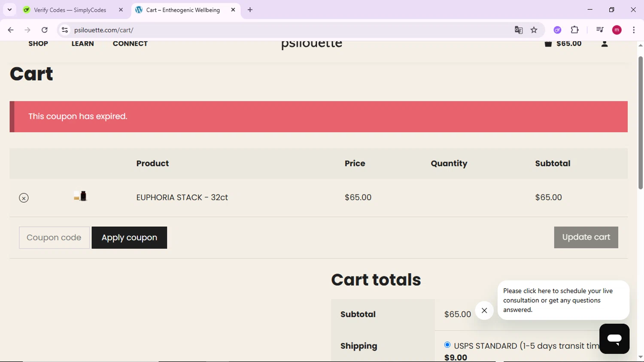The width and height of the screenshot is (644, 362).
Task: Remove EUPHORIA STACK from cart
Action: (24, 198)
